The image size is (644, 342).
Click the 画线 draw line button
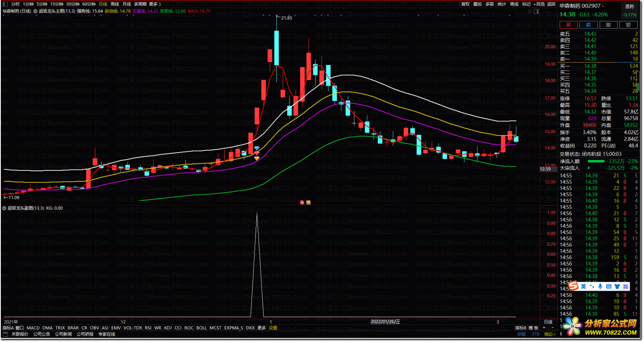[514, 4]
